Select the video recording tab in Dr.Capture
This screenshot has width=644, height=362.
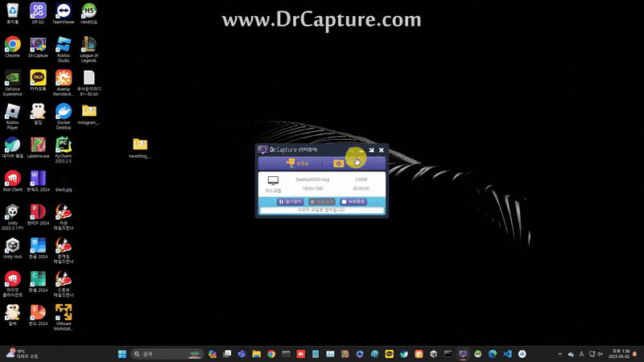[x=298, y=163]
